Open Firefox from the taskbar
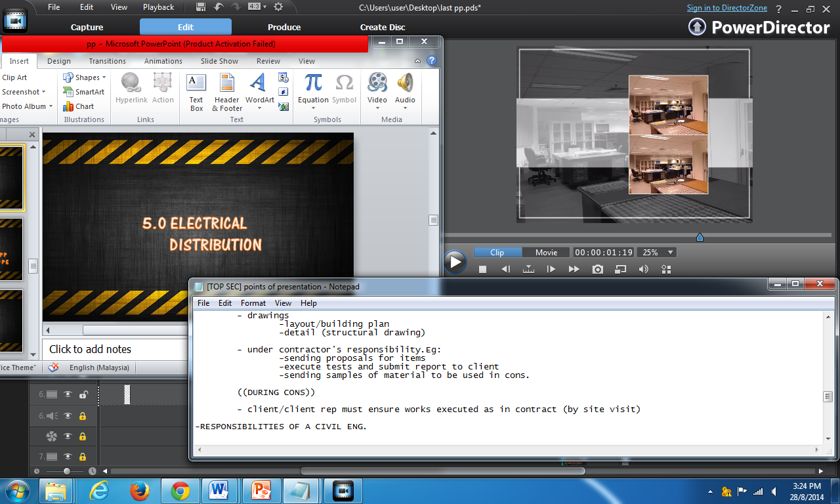Viewport: 840px width, 504px height. tap(140, 491)
